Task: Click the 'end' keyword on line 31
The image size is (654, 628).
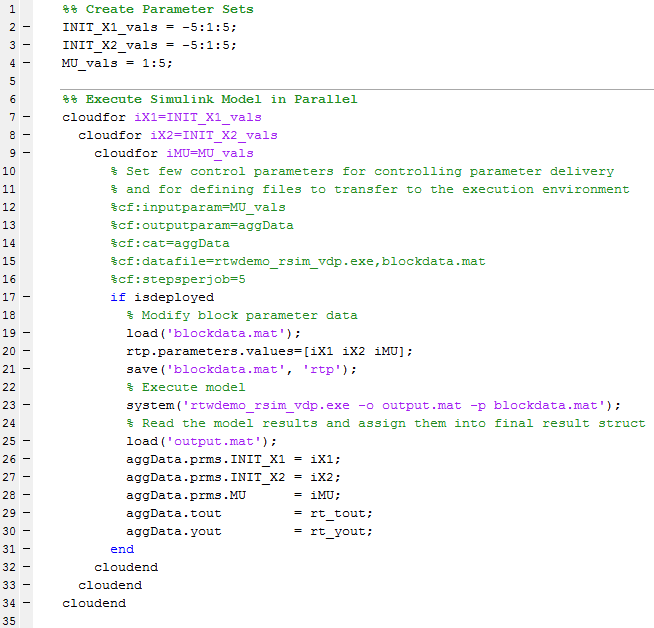Action: [122, 549]
